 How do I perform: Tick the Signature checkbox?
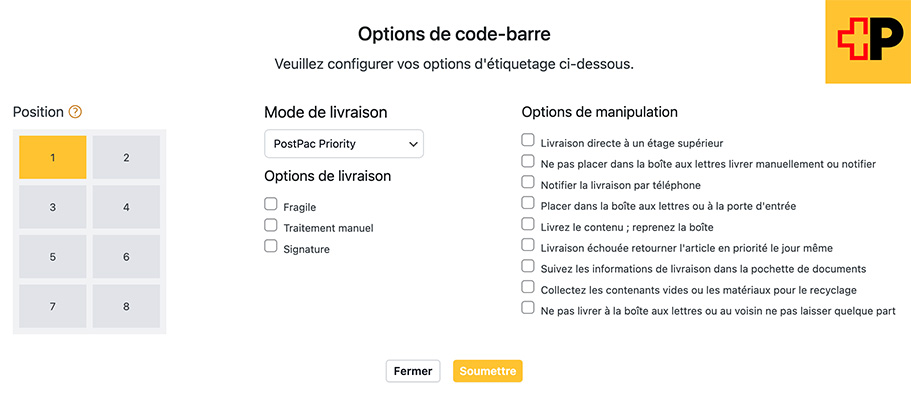[x=271, y=246]
